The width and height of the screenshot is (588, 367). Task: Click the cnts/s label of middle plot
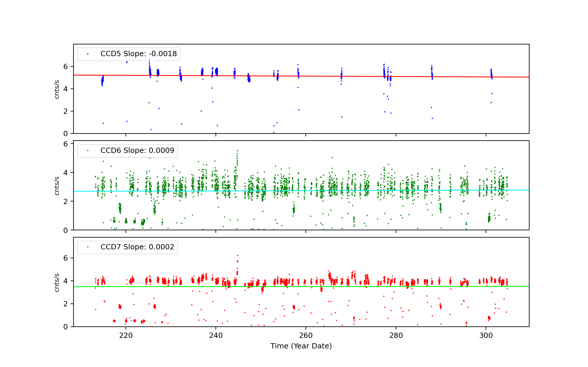coord(57,186)
